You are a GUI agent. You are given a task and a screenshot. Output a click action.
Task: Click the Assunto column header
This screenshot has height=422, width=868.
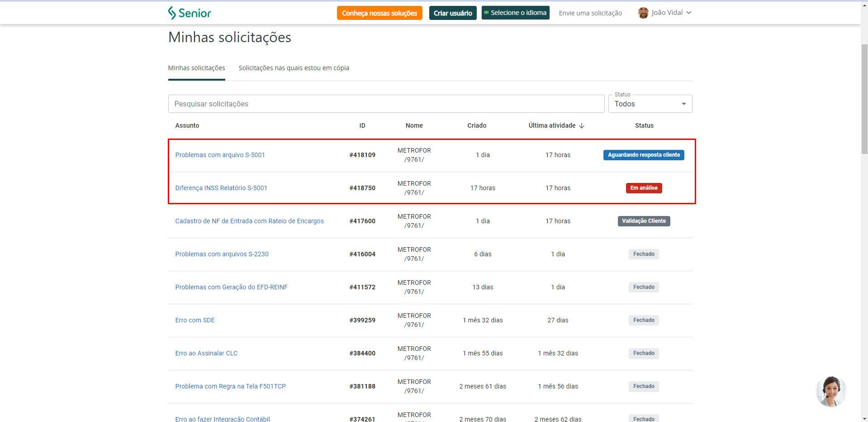[187, 125]
